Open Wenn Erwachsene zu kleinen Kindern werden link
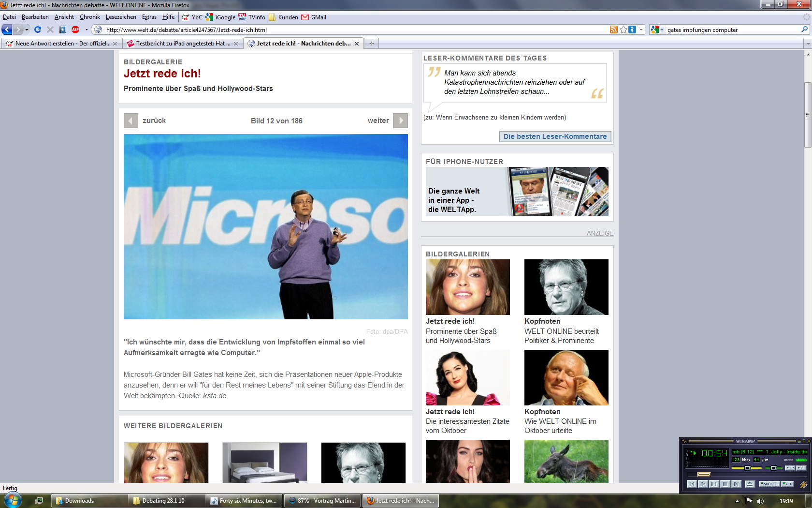This screenshot has width=812, height=508. (x=500, y=117)
